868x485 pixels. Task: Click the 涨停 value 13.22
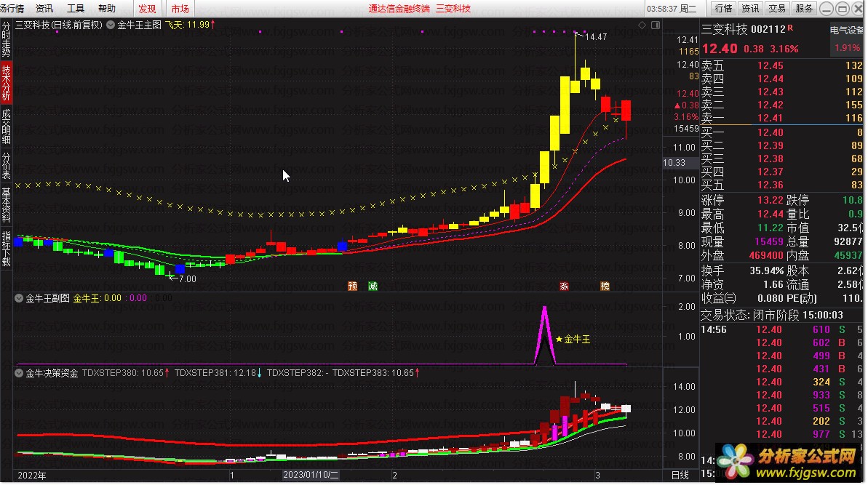[770, 200]
